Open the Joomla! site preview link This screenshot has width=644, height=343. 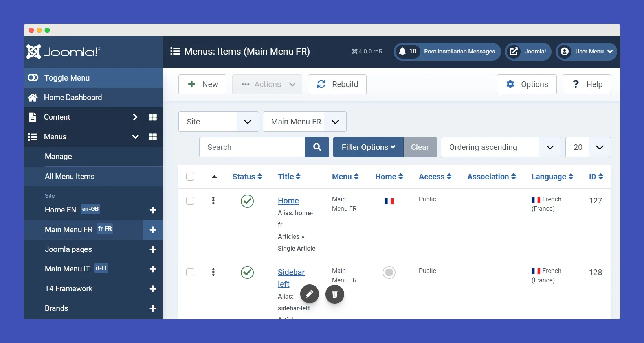point(528,52)
